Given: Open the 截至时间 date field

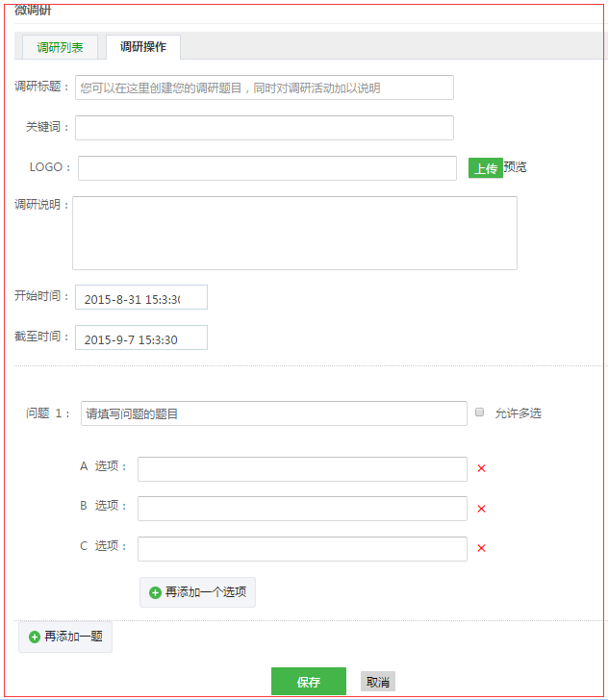Looking at the screenshot, I should pyautogui.click(x=141, y=337).
